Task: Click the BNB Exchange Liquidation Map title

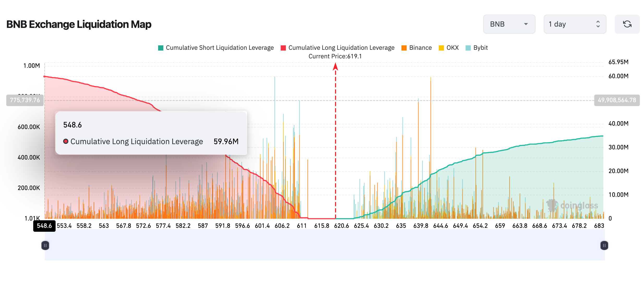Action: click(79, 24)
